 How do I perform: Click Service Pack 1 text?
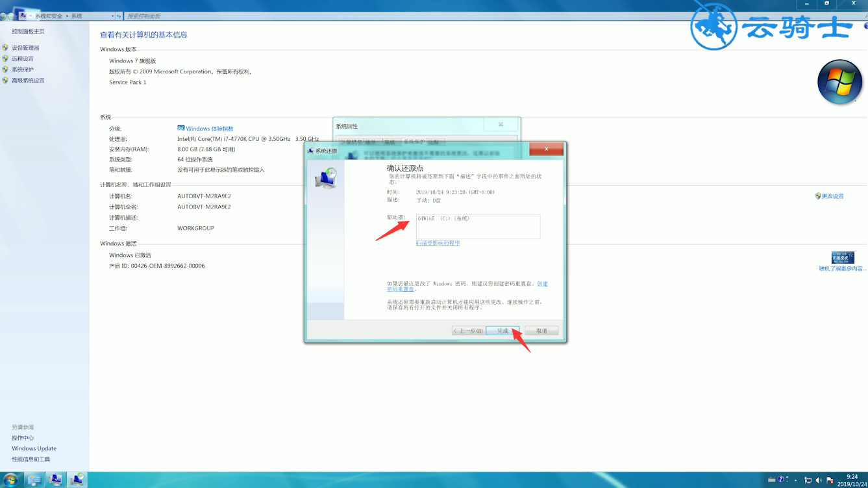pyautogui.click(x=128, y=83)
